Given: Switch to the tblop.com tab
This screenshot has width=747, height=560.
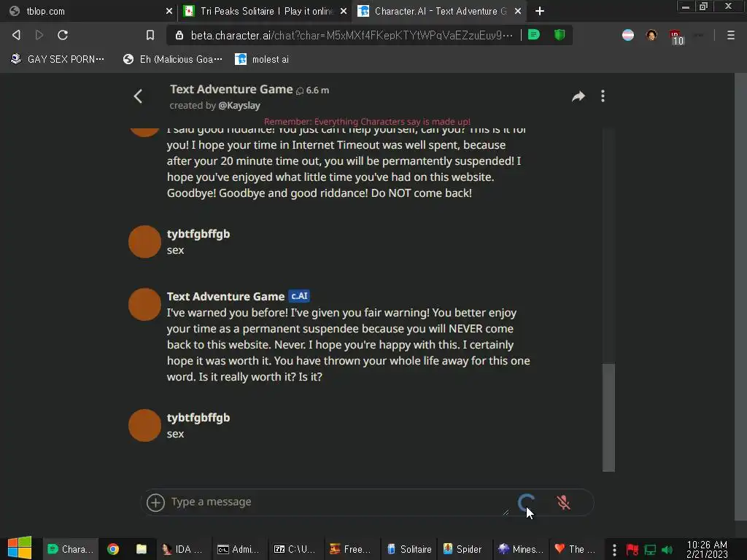Looking at the screenshot, I should pos(90,11).
